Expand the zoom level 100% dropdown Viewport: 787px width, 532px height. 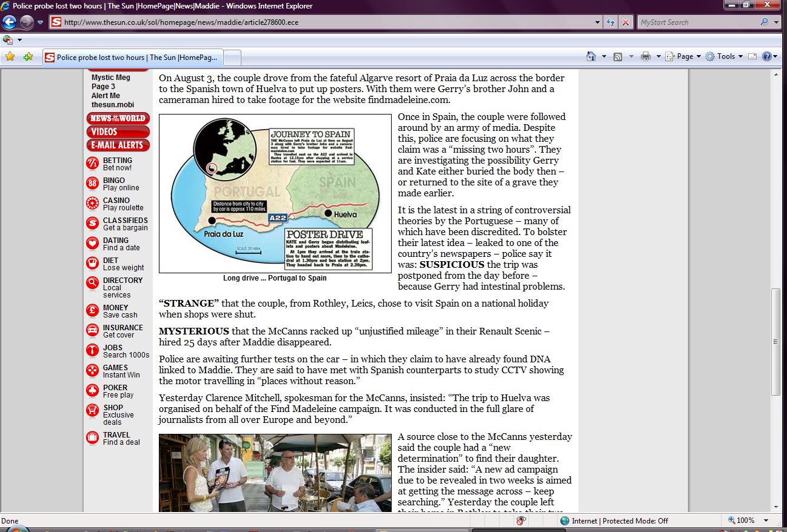[x=765, y=520]
